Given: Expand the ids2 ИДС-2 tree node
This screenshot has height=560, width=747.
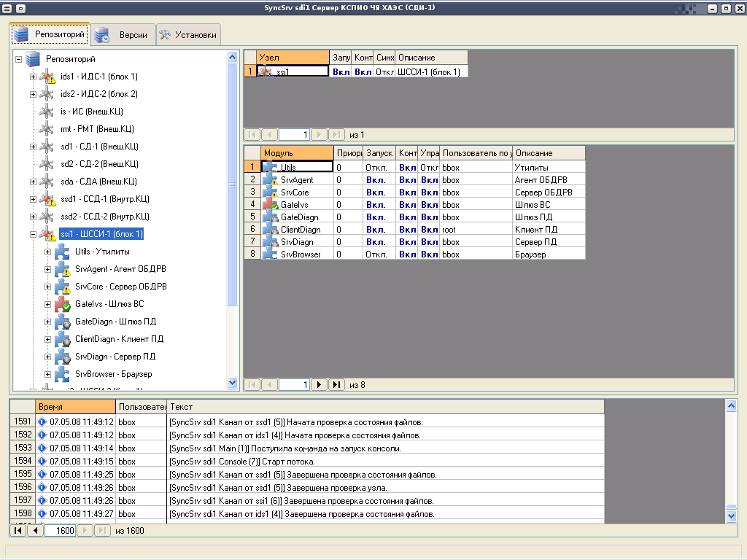Looking at the screenshot, I should click(x=34, y=94).
